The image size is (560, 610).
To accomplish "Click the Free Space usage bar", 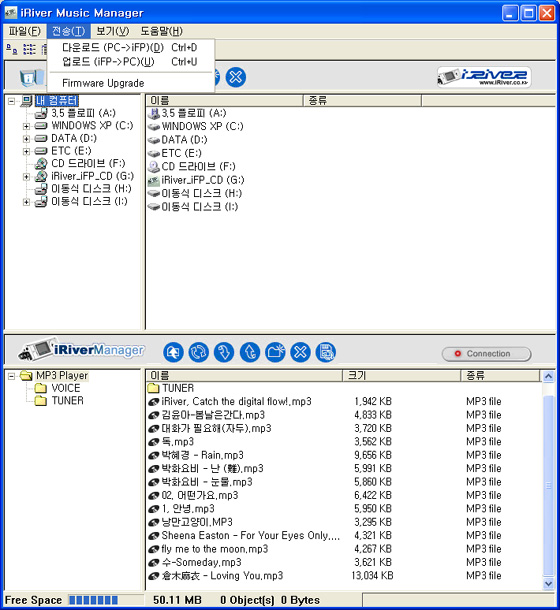I will pyautogui.click(x=105, y=600).
